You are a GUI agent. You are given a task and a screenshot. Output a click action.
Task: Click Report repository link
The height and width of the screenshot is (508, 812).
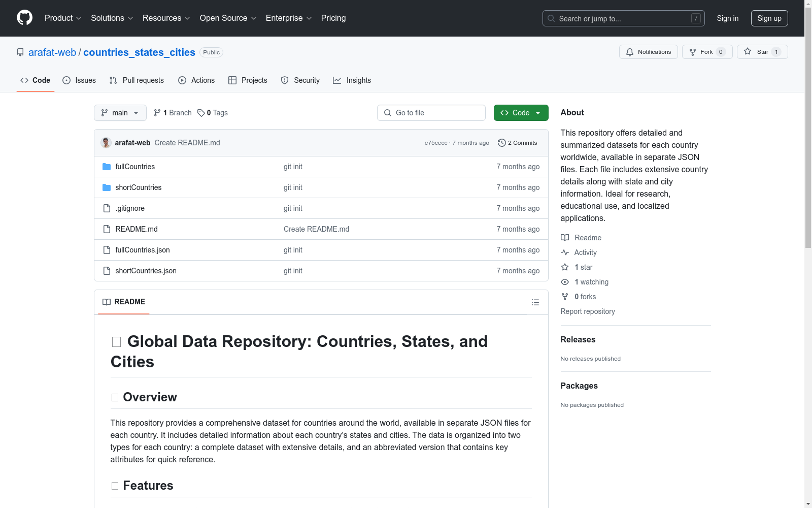[x=588, y=311]
